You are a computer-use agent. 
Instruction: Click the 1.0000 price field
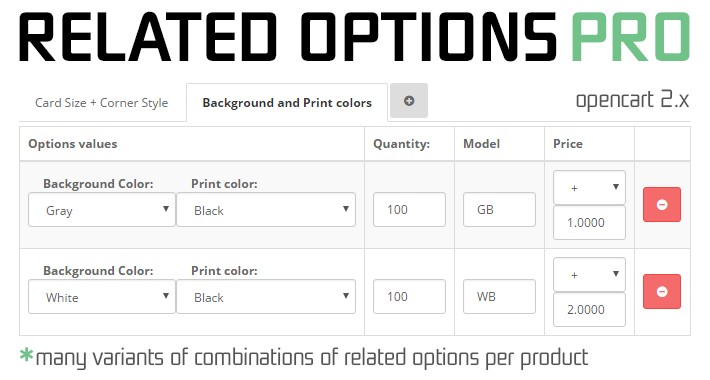point(589,222)
